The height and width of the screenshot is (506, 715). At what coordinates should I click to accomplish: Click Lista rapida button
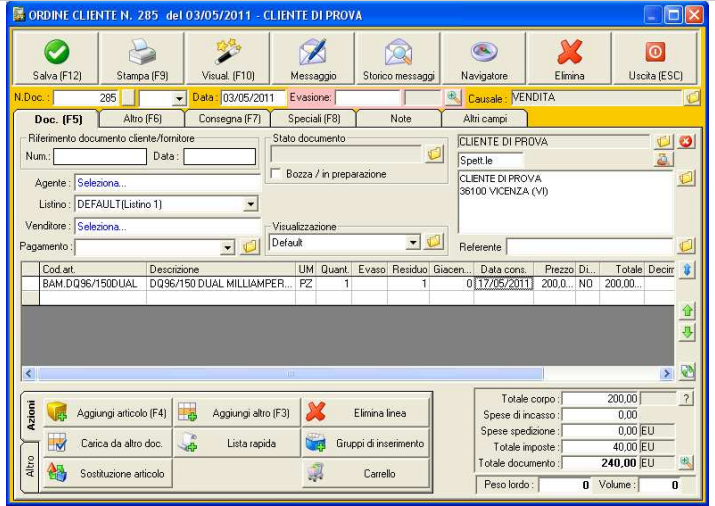point(237,443)
